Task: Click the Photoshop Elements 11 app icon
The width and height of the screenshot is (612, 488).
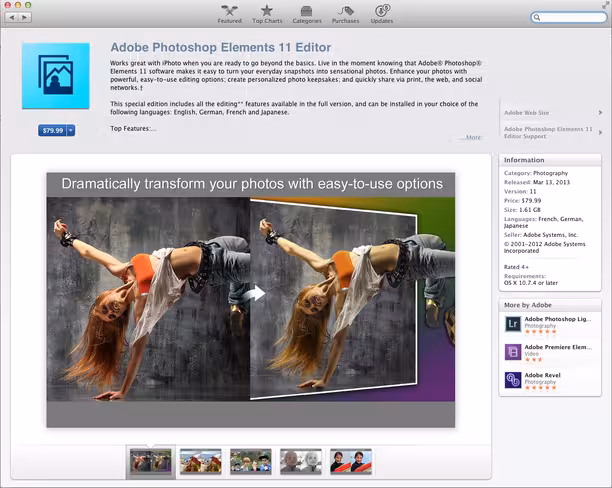Action: click(56, 76)
